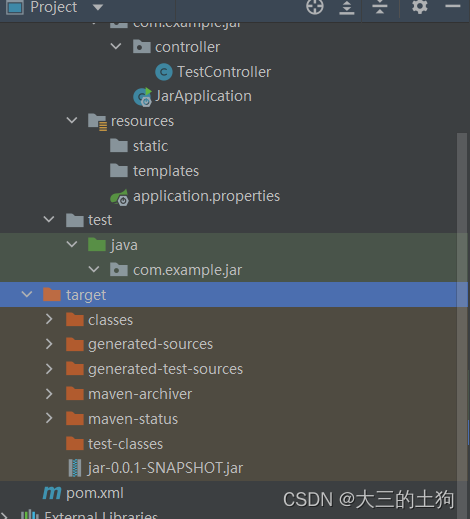Click the maven-status folder icon
Screen dimensions: 470x519
tap(75, 418)
